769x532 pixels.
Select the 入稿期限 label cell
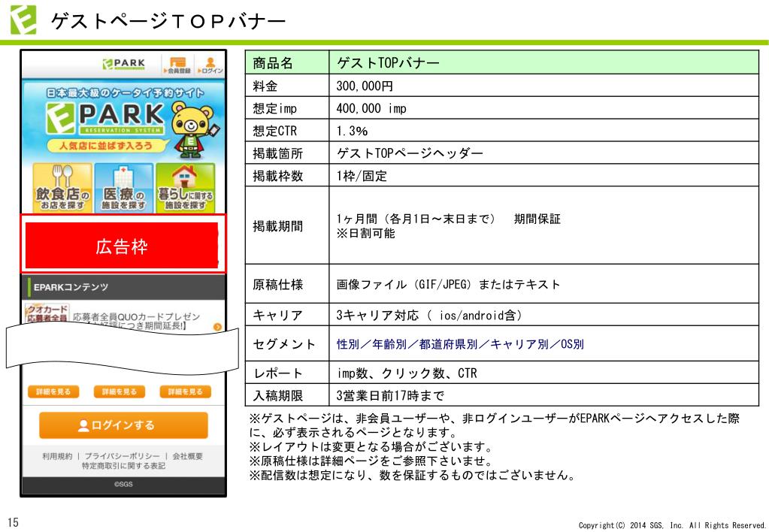[x=287, y=395]
